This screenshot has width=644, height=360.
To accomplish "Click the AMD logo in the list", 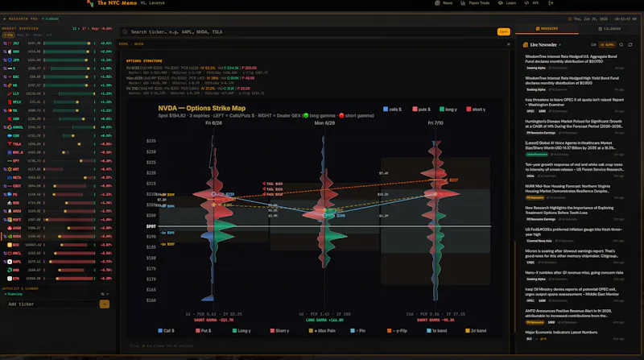I will coord(10,270).
